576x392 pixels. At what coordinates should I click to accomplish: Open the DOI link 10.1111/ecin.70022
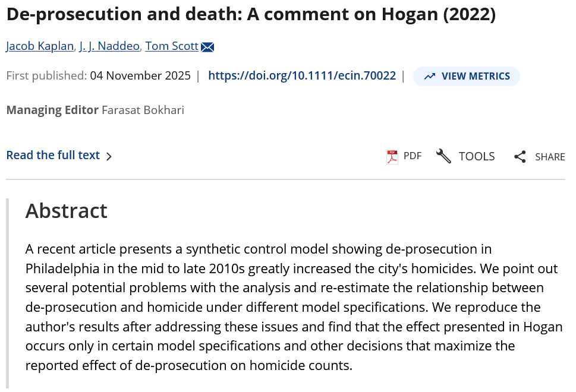(x=302, y=76)
